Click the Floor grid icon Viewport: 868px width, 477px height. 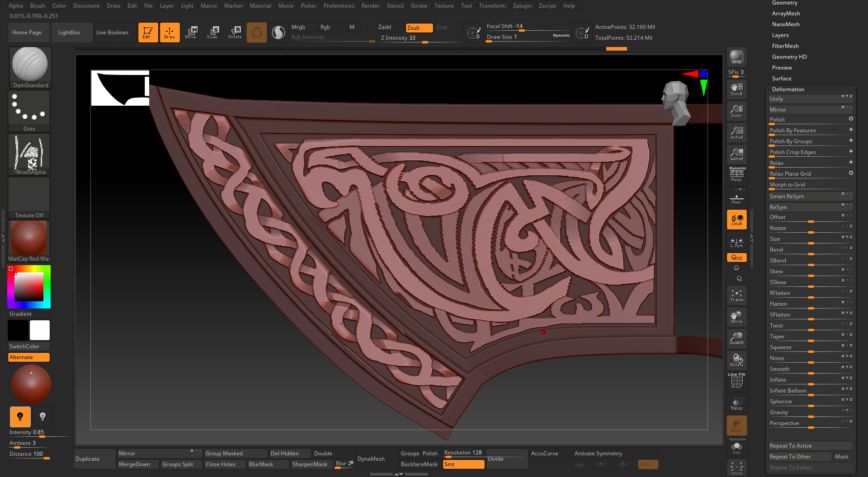pyautogui.click(x=736, y=199)
